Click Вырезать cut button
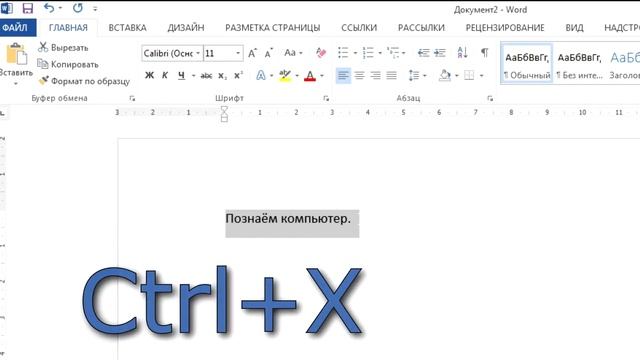 [63, 47]
